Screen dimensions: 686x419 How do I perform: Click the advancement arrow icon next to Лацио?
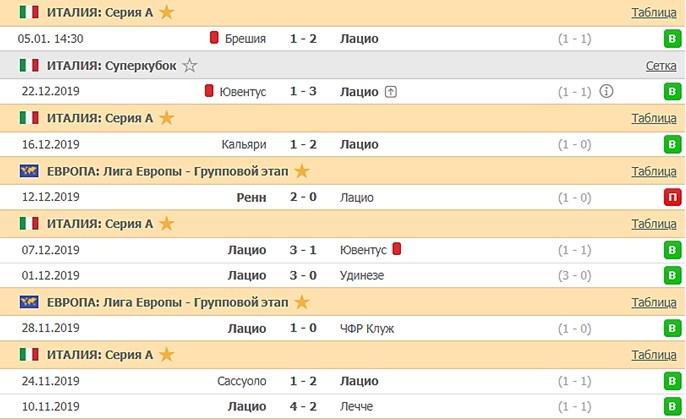391,91
